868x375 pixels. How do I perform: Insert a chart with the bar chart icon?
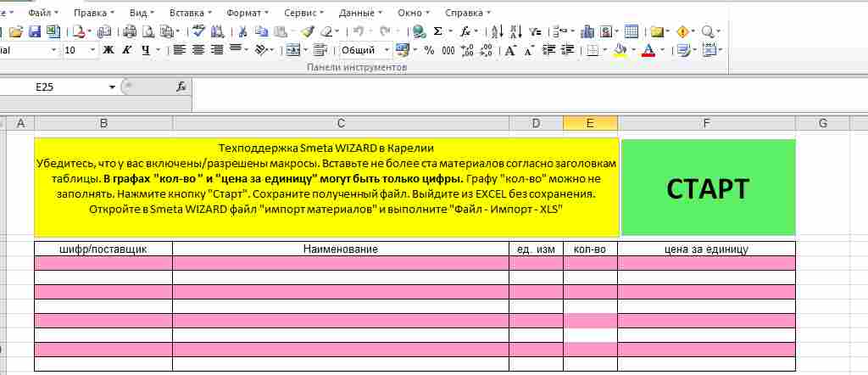[587, 31]
